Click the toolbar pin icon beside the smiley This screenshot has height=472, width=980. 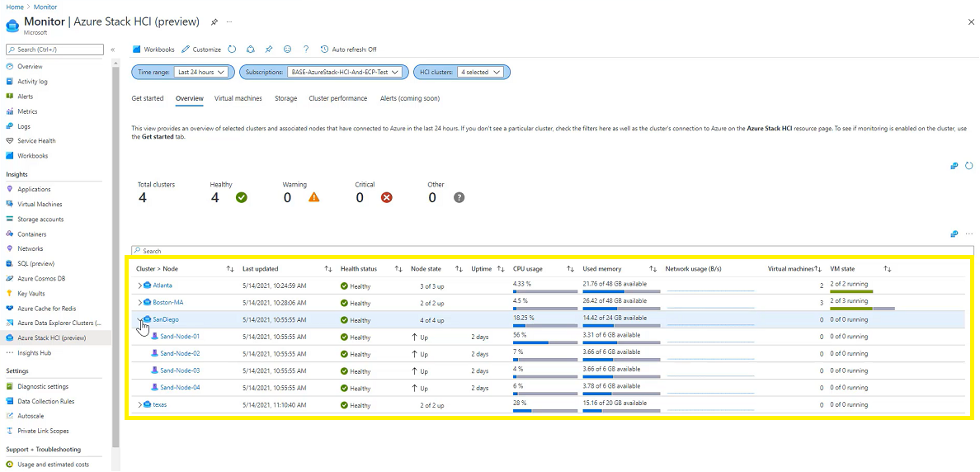tap(269, 50)
